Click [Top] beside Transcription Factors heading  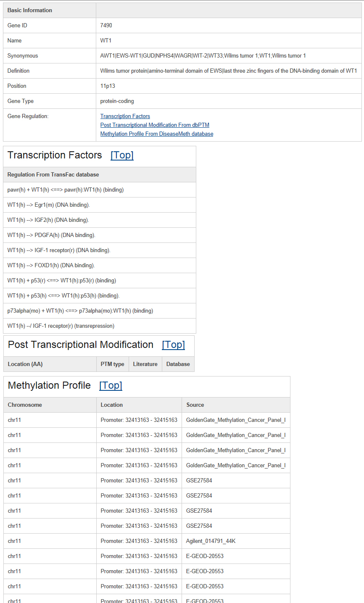click(122, 155)
